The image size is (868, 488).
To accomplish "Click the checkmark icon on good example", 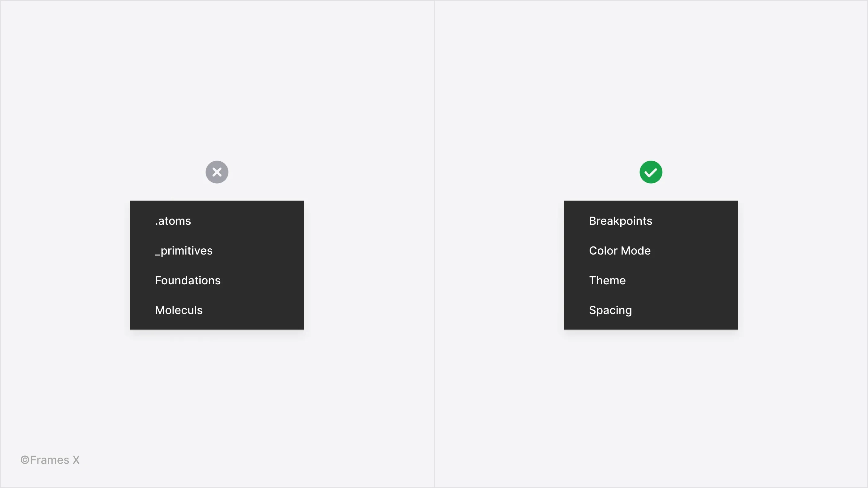I will [651, 172].
